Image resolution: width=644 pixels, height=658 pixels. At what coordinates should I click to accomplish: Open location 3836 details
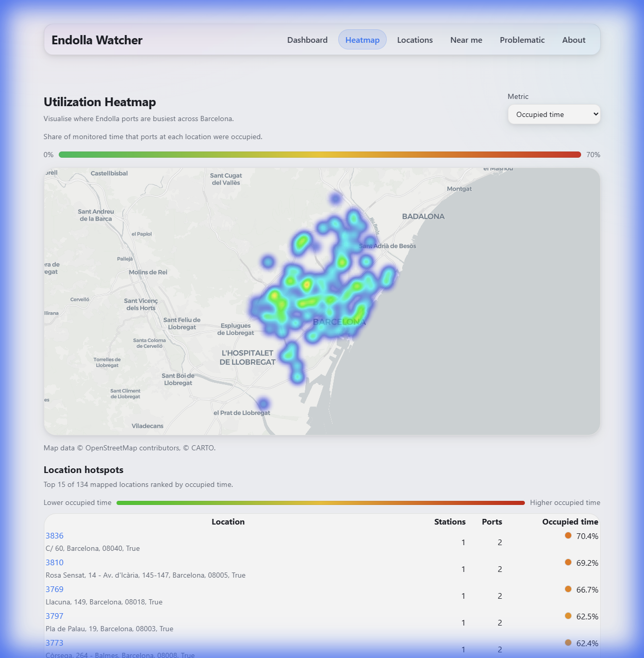click(x=54, y=536)
